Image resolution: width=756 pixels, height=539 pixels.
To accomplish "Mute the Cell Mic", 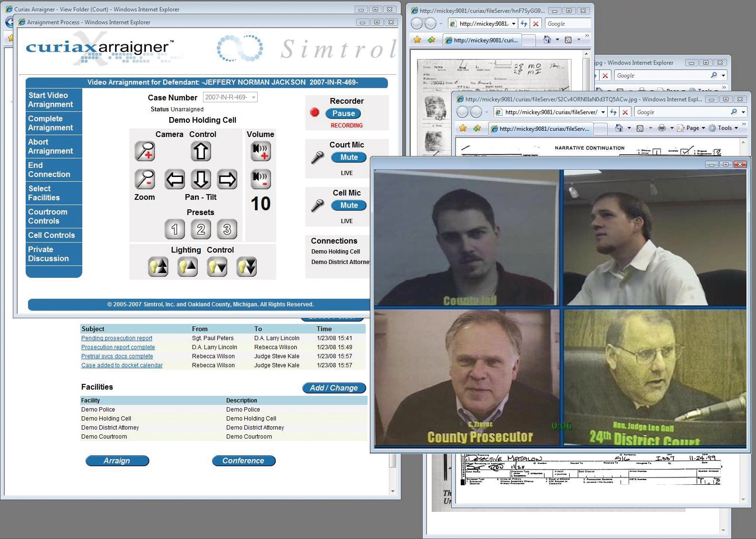I will 349,205.
